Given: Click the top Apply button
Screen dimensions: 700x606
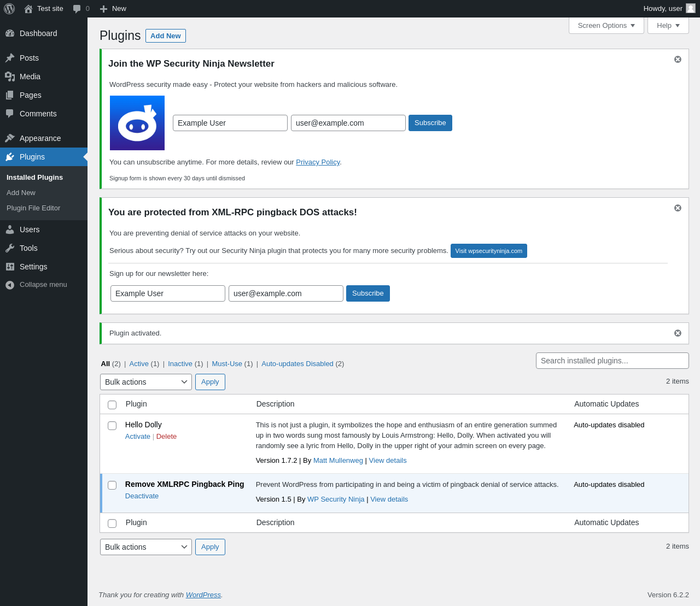Looking at the screenshot, I should click(x=210, y=382).
